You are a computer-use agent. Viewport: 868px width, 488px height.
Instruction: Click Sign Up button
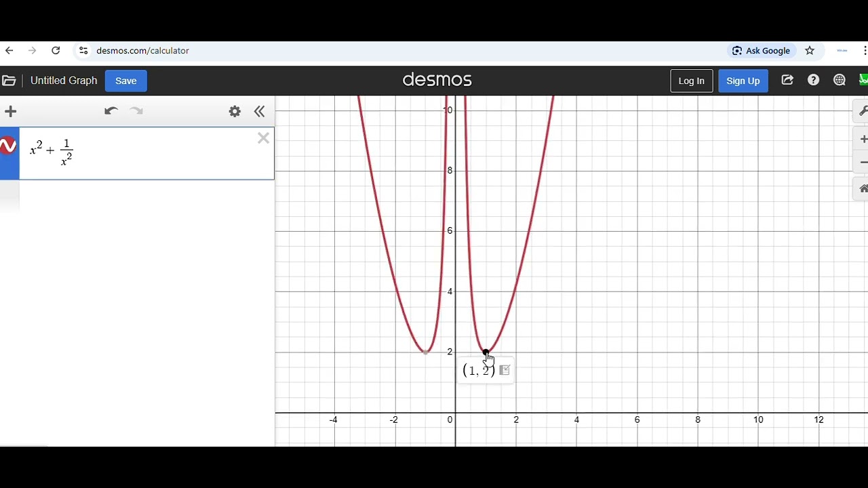point(743,81)
